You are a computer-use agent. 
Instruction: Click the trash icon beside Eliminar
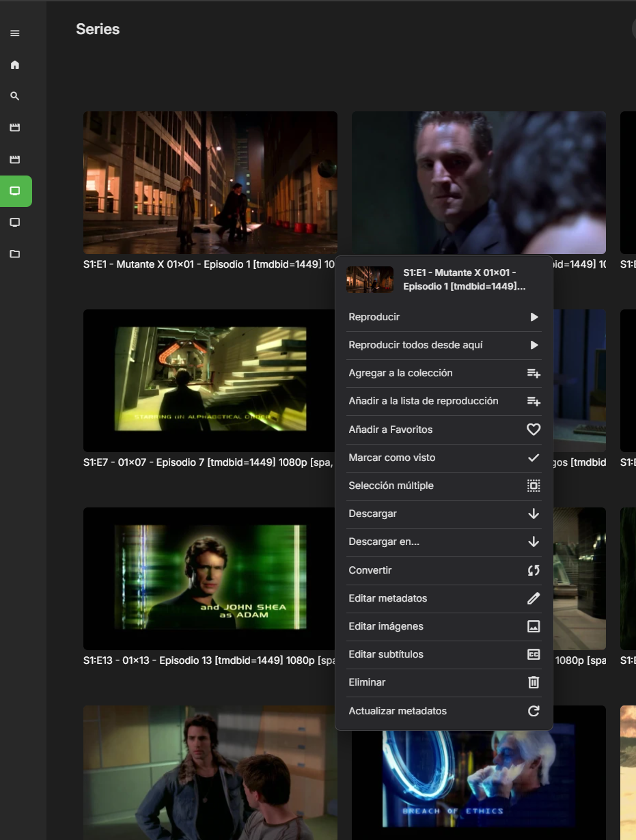click(x=534, y=682)
